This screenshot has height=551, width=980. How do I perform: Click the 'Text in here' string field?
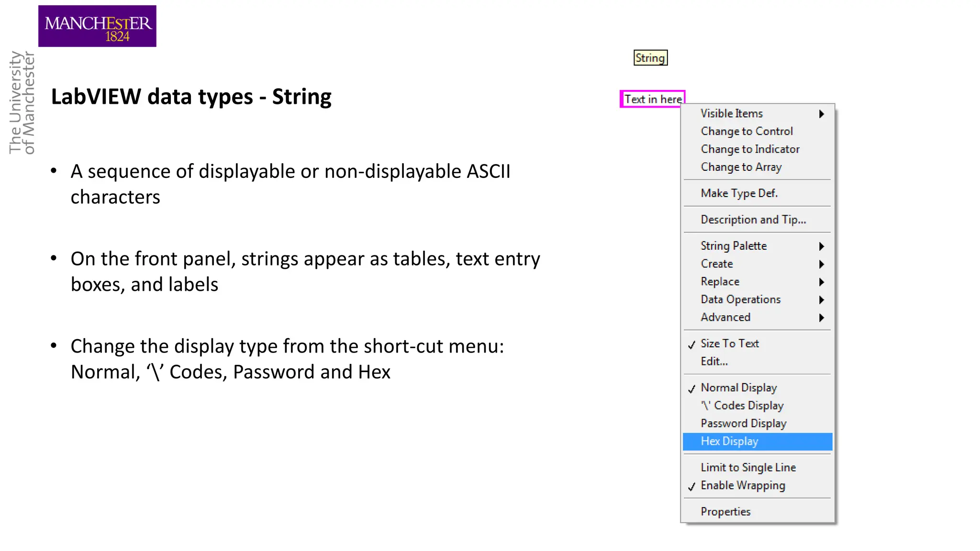(x=652, y=99)
